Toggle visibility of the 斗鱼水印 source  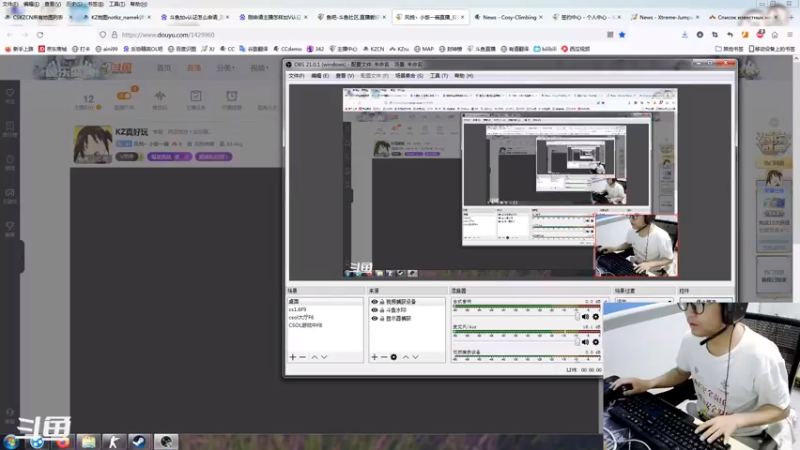pyautogui.click(x=374, y=310)
